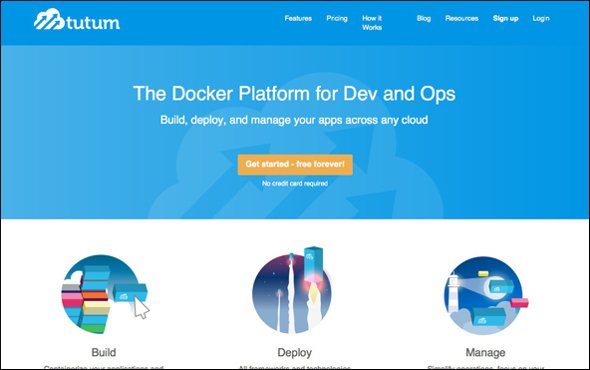Screen dimensions: 590x370
Task: Click the Login link
Action: pyautogui.click(x=541, y=18)
